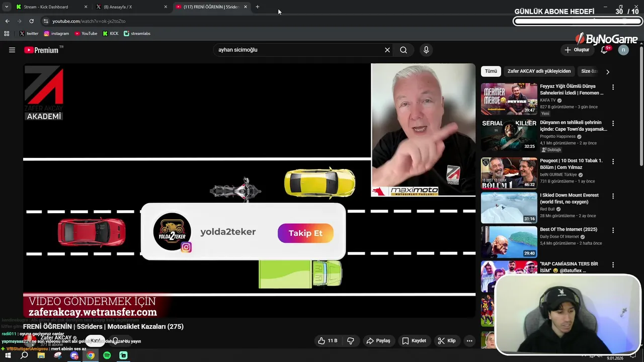
Task: Open Spotify from the taskbar
Action: click(x=107, y=355)
